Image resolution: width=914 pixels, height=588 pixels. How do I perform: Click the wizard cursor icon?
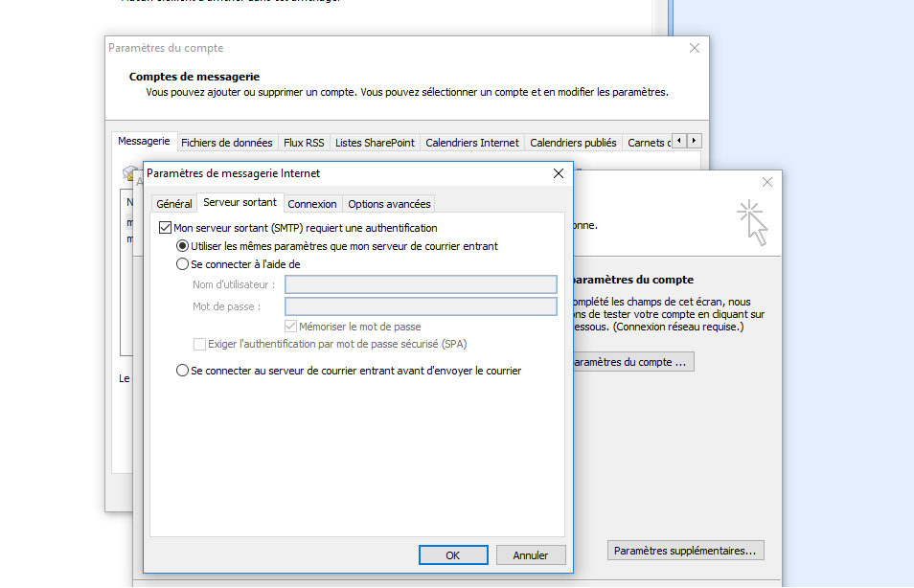(753, 223)
